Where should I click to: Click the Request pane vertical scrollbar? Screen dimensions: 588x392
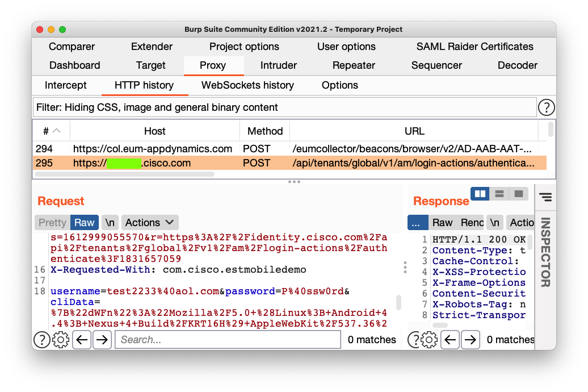coord(398,303)
